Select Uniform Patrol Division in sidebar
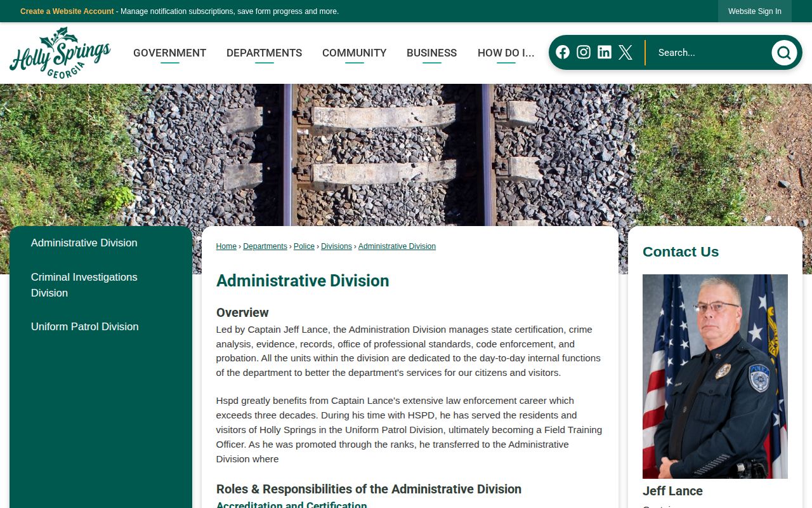This screenshot has height=508, width=812. (85, 326)
